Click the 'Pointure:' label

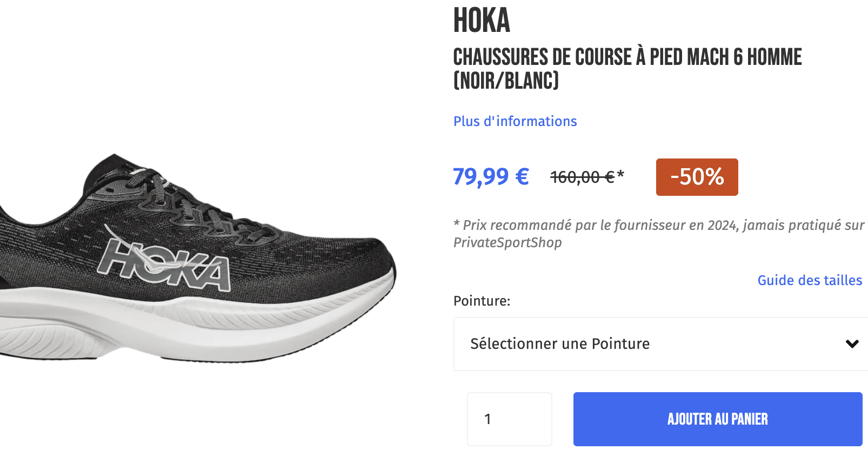(x=481, y=301)
